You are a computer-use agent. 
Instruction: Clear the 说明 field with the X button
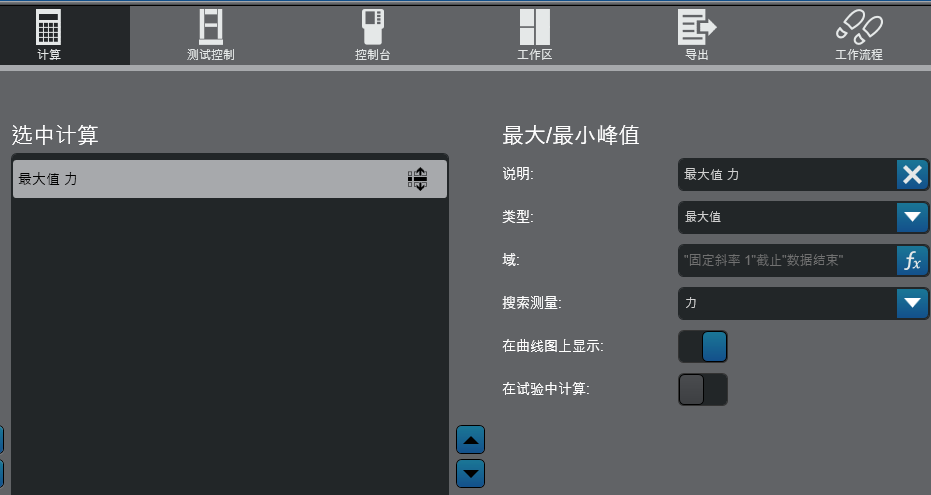tap(912, 174)
